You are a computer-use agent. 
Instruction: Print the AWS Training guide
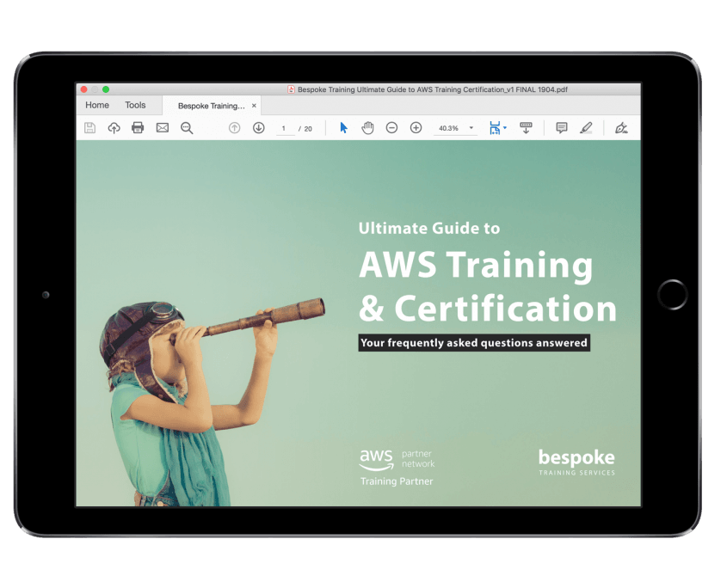pos(138,127)
